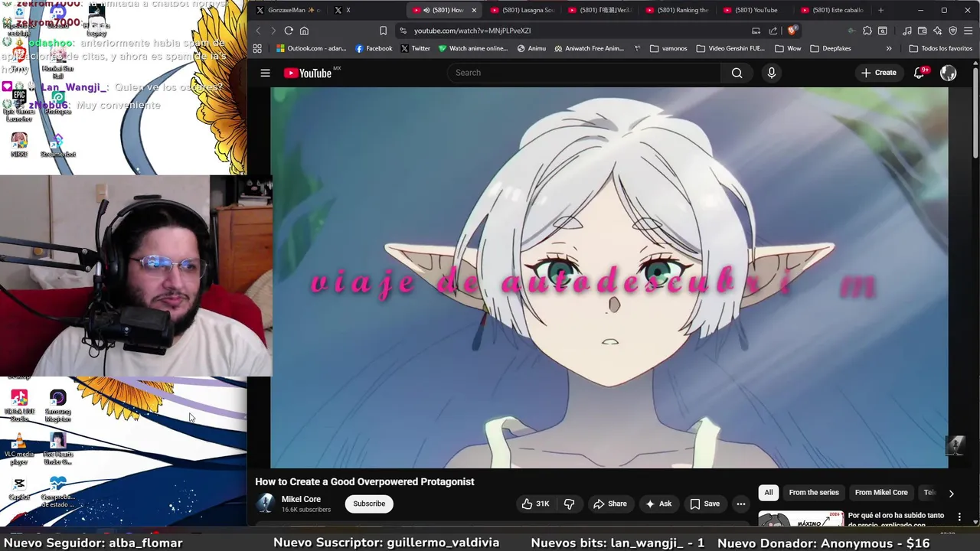This screenshot has width=980, height=551.
Task: Close the active How to YouTube tab
Action: (x=474, y=10)
